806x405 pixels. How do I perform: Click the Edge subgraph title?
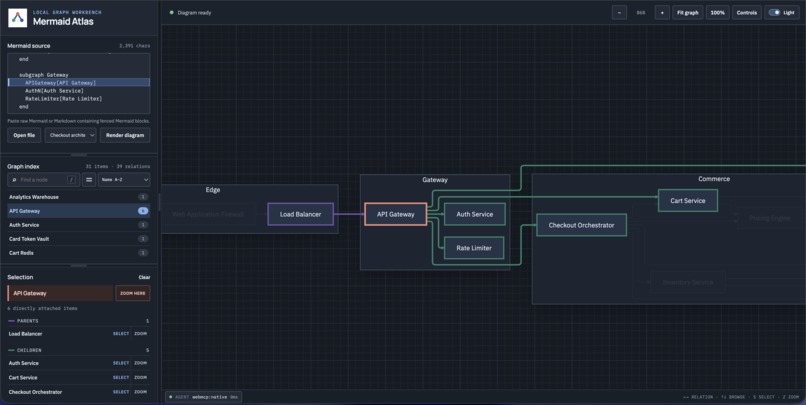tap(213, 190)
